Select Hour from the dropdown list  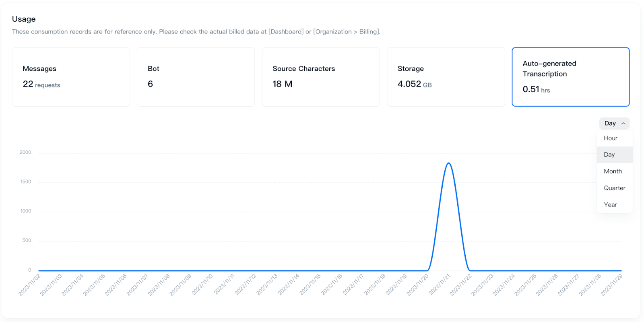[x=611, y=138]
